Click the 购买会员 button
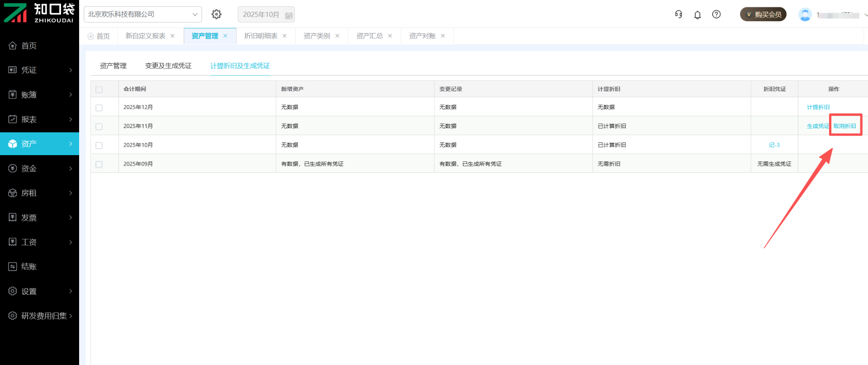Screen dimensions: 868x365 click(x=763, y=14)
